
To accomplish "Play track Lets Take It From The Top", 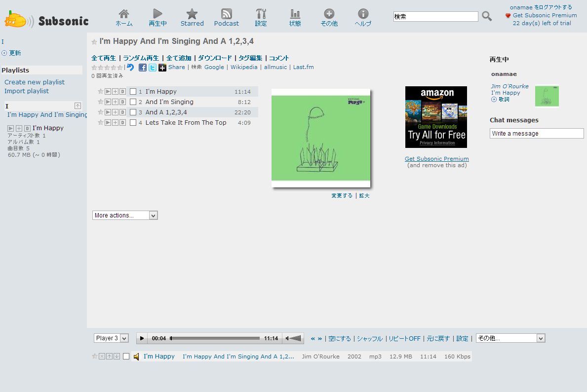I will (108, 123).
